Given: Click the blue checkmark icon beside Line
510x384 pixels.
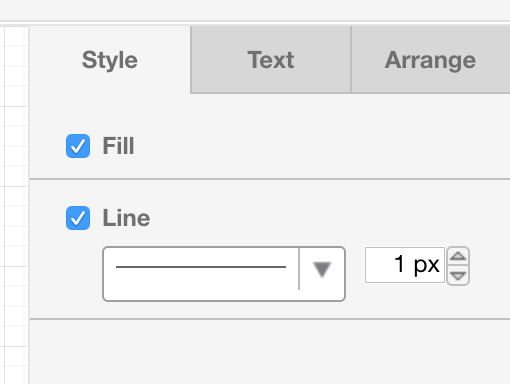Looking at the screenshot, I should (78, 218).
